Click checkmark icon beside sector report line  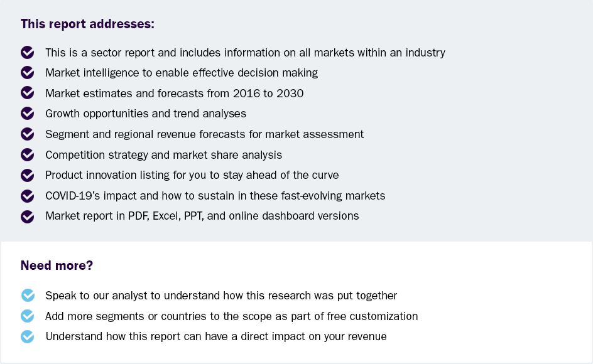[28, 53]
